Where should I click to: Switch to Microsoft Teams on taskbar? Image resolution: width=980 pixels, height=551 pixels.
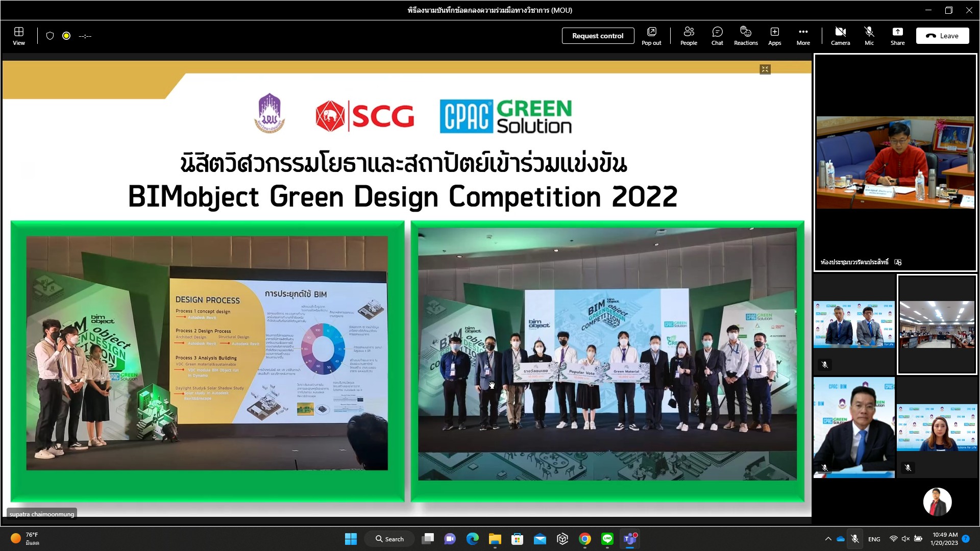(x=629, y=539)
